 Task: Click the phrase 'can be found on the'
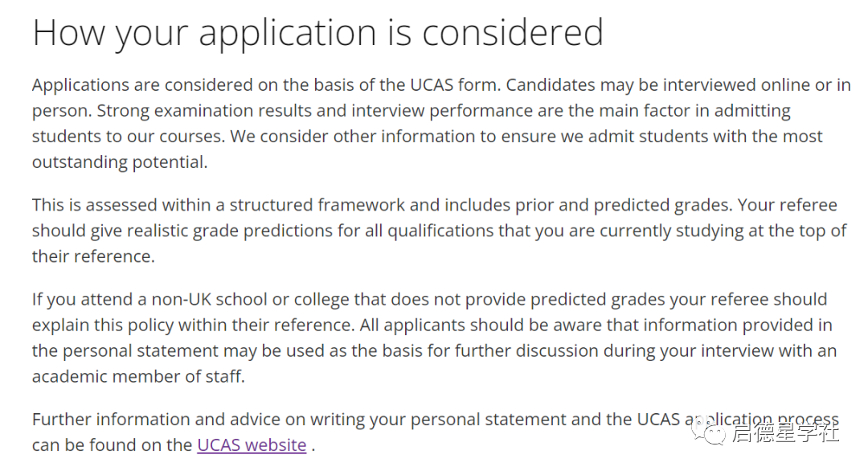(x=111, y=444)
